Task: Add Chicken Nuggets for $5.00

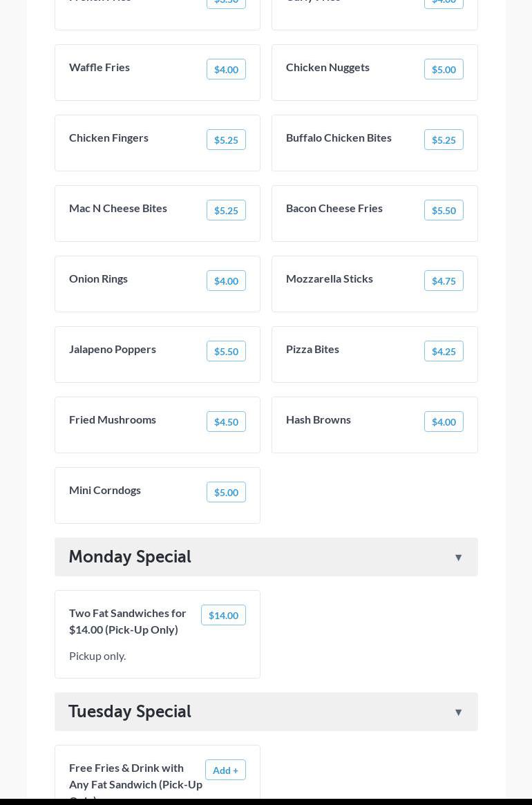Action: (x=444, y=70)
